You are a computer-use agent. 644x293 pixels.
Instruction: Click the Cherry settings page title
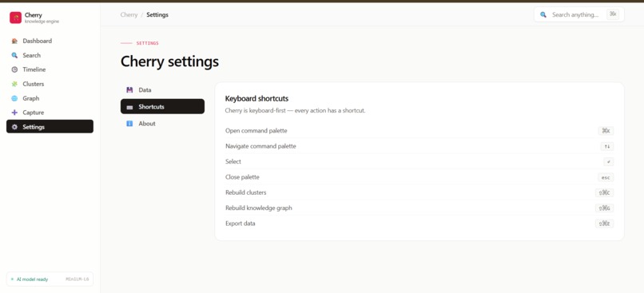click(169, 61)
